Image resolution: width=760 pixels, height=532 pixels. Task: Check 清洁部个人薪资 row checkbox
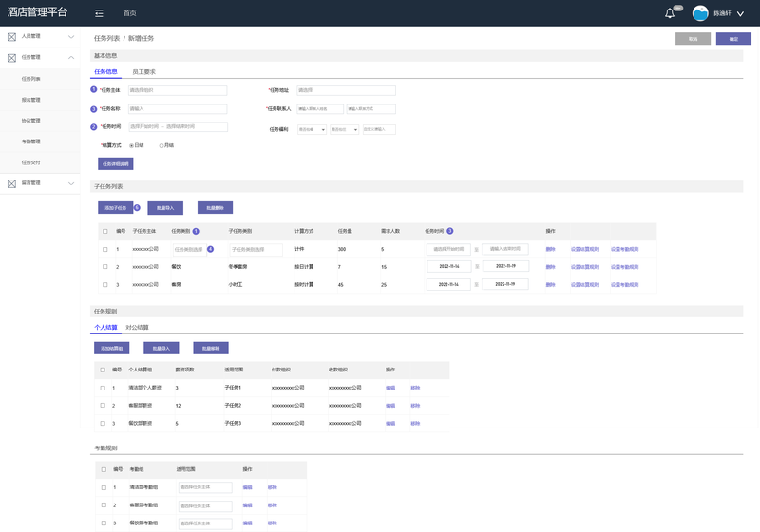pos(103,388)
